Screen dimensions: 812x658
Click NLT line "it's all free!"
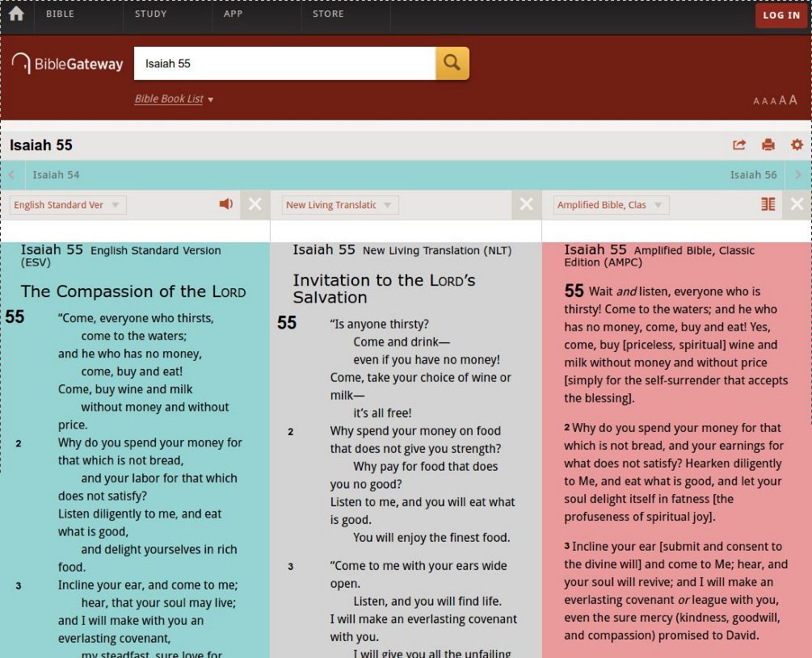382,413
